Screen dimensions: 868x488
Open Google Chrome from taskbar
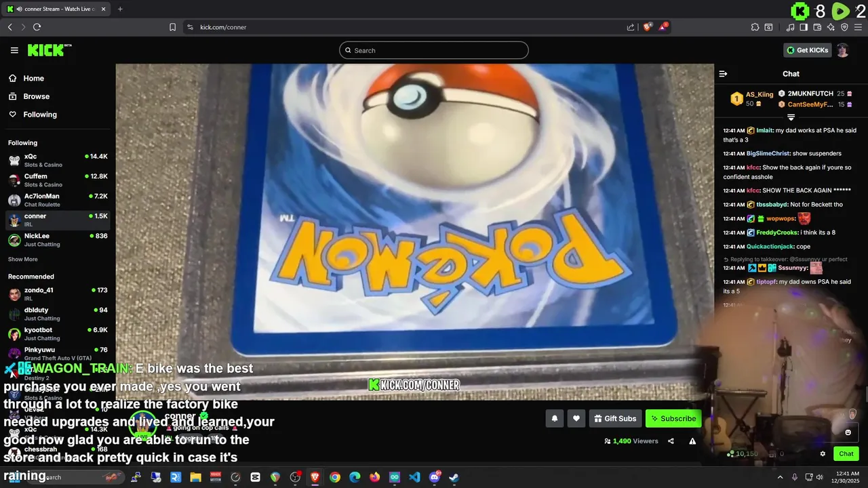335,477
